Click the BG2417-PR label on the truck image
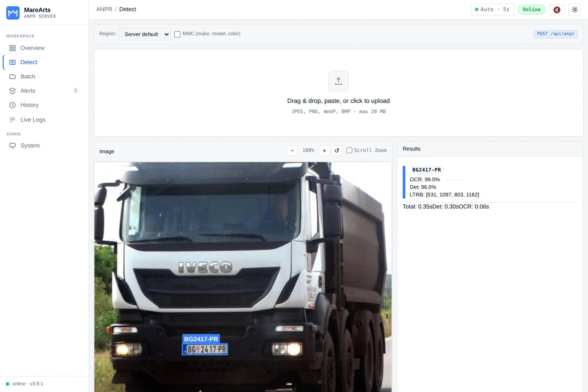Screen dimensions: 588x392 [201, 339]
